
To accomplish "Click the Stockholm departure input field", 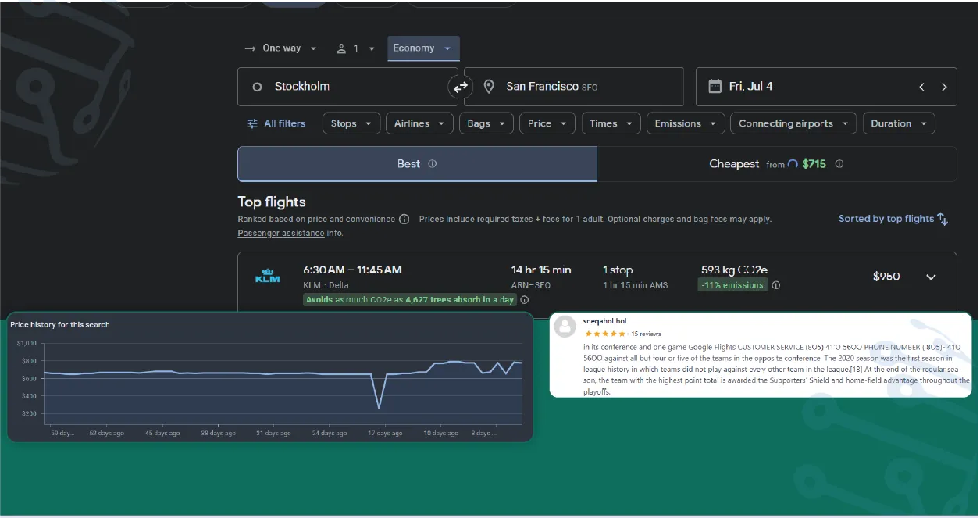I will click(x=336, y=86).
